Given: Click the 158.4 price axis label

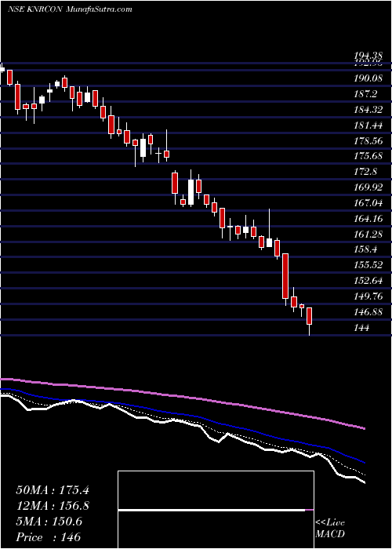Looking at the screenshot, I should point(365,249).
